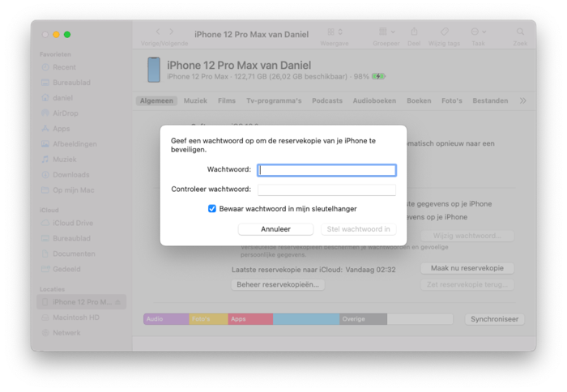Viewport: 567px width, 392px height.
Task: Click Stel wachtwoord in button
Action: 358,229
